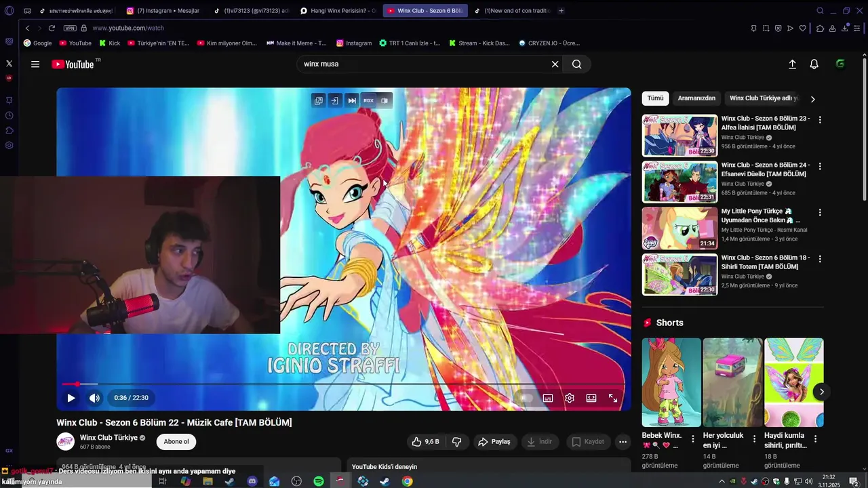Open Spotify from the taskbar

319,481
